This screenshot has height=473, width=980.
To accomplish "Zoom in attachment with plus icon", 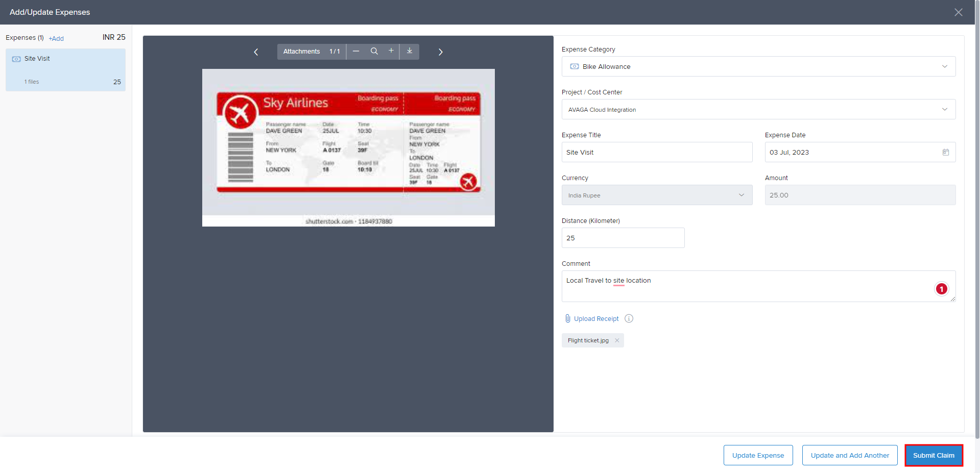I will [x=391, y=51].
